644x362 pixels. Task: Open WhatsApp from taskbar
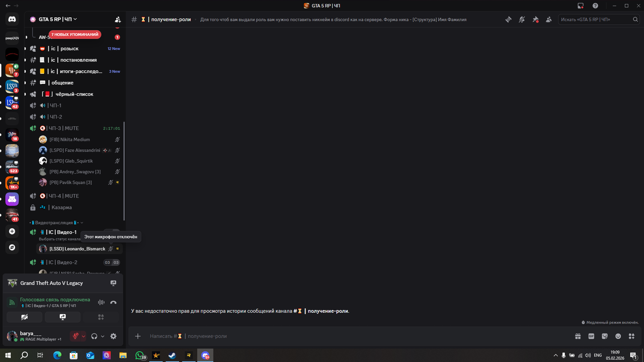pyautogui.click(x=139, y=355)
